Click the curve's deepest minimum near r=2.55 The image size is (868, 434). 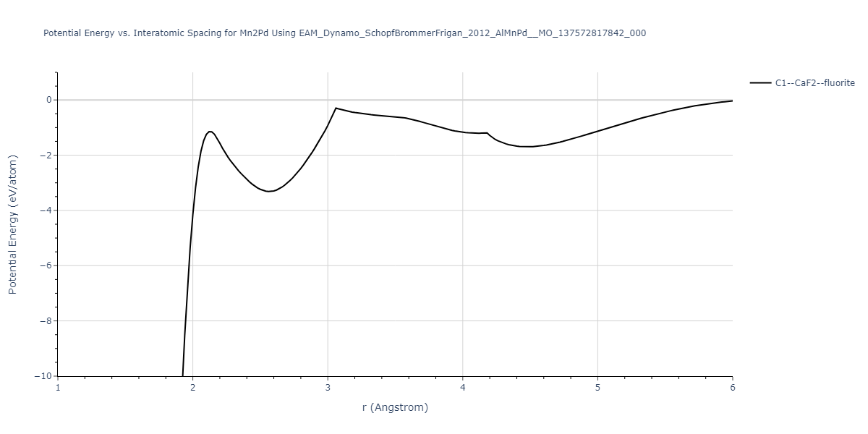pyautogui.click(x=268, y=192)
